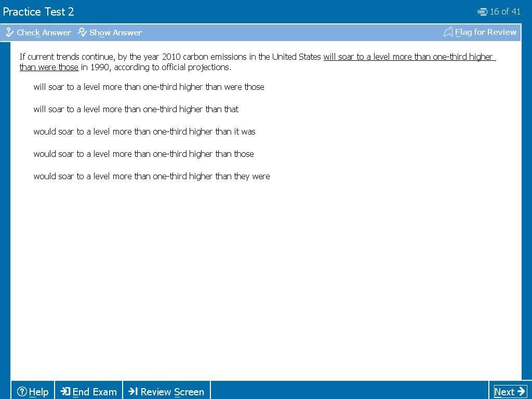Click the Show Answer checkmark icon

[x=82, y=32]
